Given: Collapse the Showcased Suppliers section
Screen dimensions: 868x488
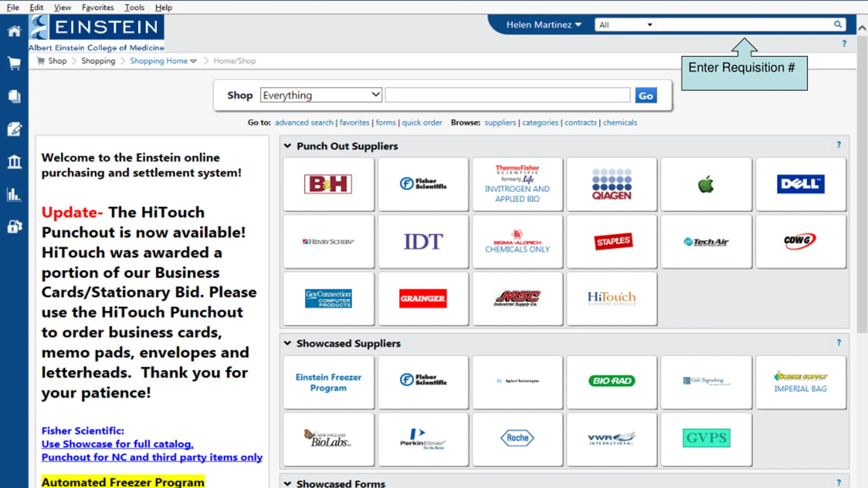Looking at the screenshot, I should [x=288, y=343].
